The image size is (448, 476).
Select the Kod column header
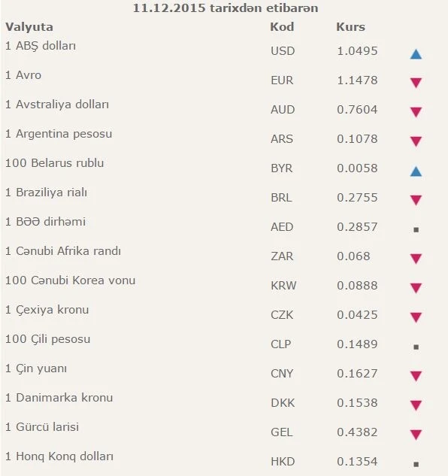pos(282,27)
